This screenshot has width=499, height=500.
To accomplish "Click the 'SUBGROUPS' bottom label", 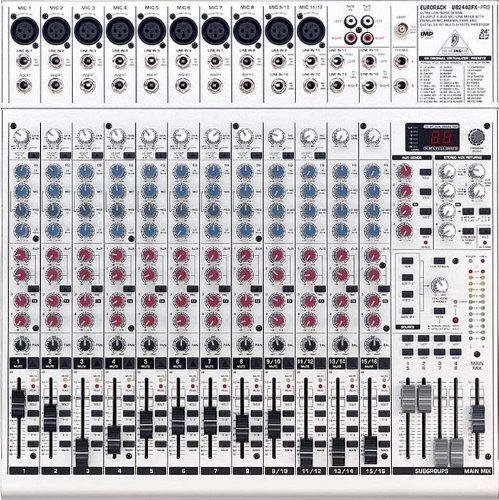I will (432, 471).
